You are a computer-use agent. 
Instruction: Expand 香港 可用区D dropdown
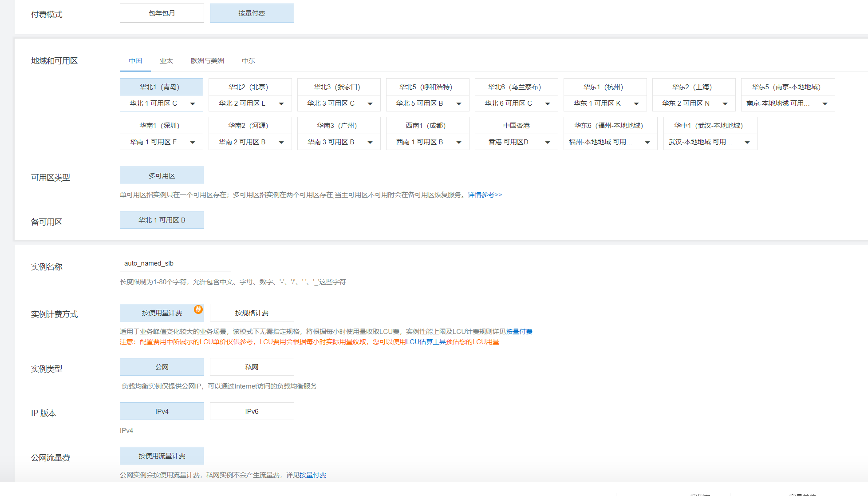(x=548, y=142)
